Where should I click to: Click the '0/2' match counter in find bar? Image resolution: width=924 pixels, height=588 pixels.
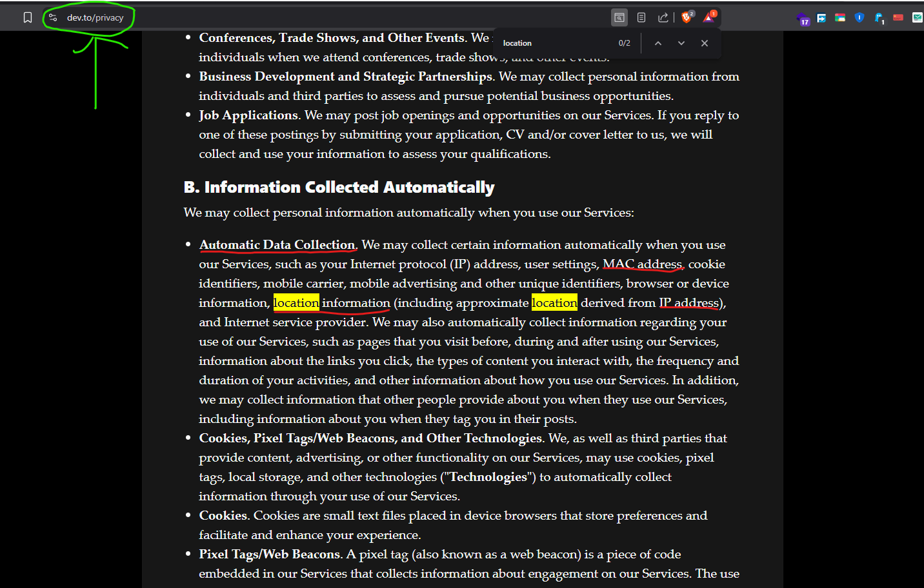click(x=625, y=43)
